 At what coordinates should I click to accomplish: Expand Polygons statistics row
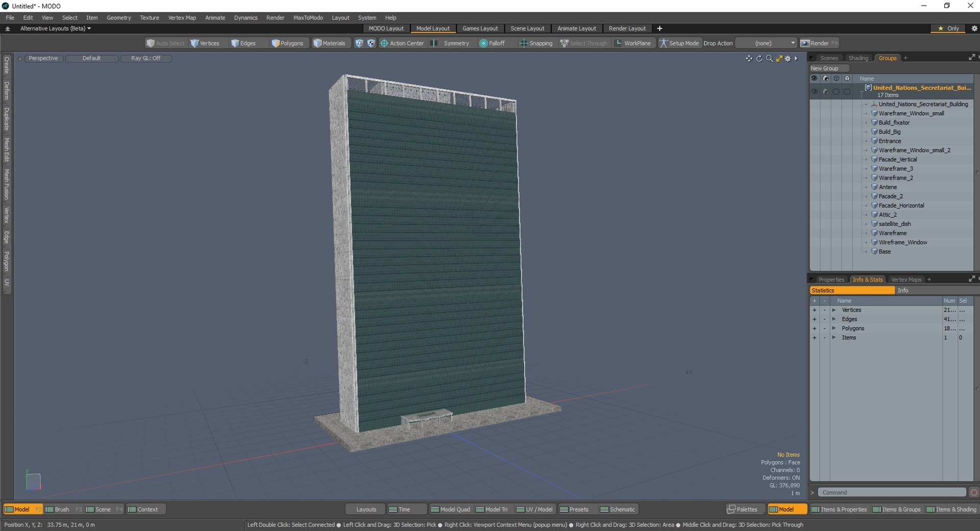pos(834,328)
